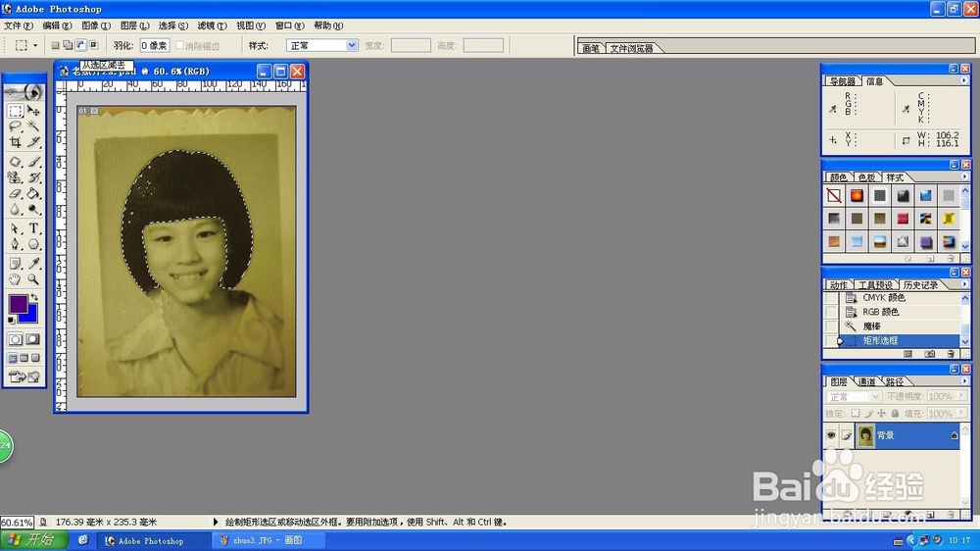980x551 pixels.
Task: Click trash icon in Styles panel
Action: (951, 258)
